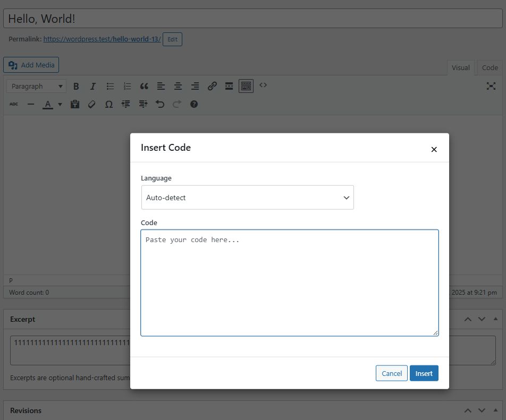Enter distraction-free fullscreen mode
The image size is (506, 420).
pyautogui.click(x=491, y=86)
